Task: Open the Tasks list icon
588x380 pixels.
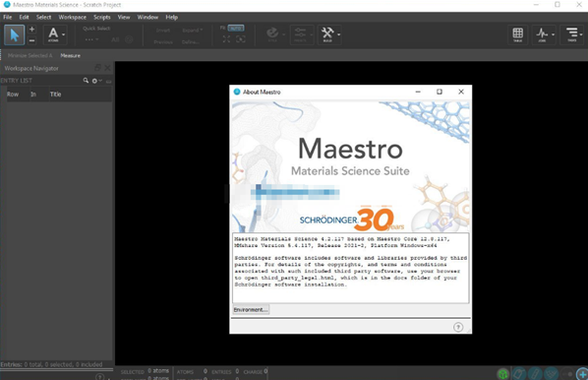Action: pyautogui.click(x=571, y=34)
